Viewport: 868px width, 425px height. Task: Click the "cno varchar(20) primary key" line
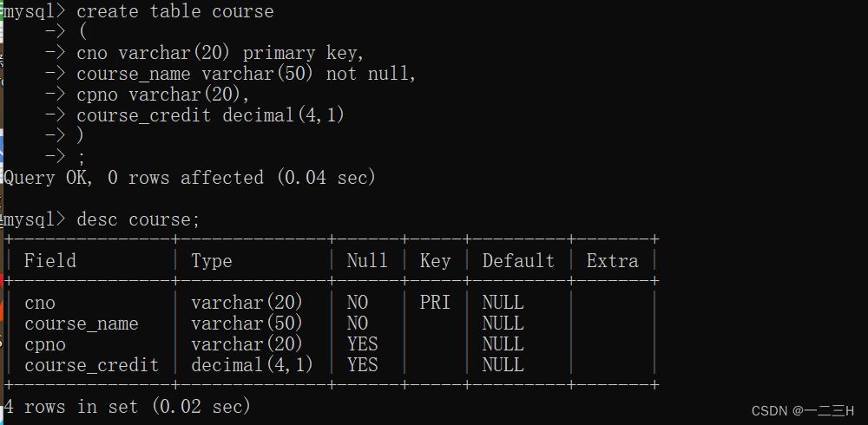click(x=220, y=54)
